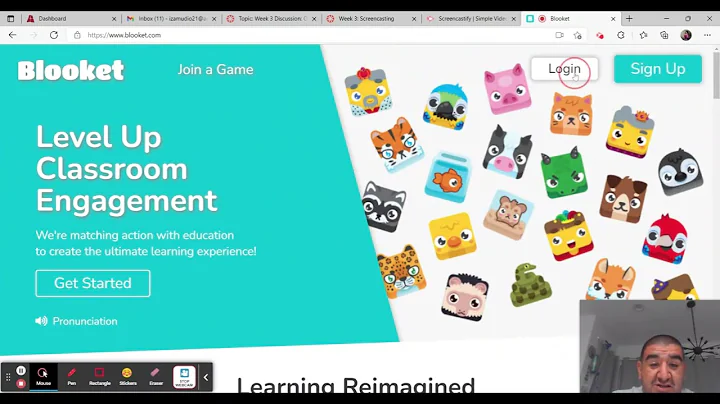Open the browser profile avatar
The height and width of the screenshot is (404, 720).
(x=686, y=35)
